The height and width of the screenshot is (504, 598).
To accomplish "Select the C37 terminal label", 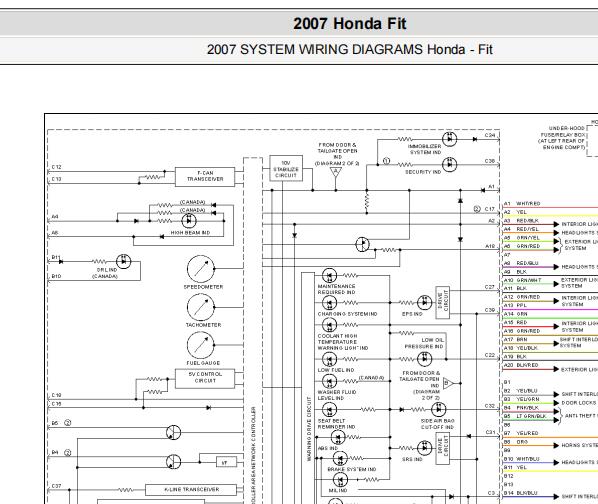I will [56, 486].
